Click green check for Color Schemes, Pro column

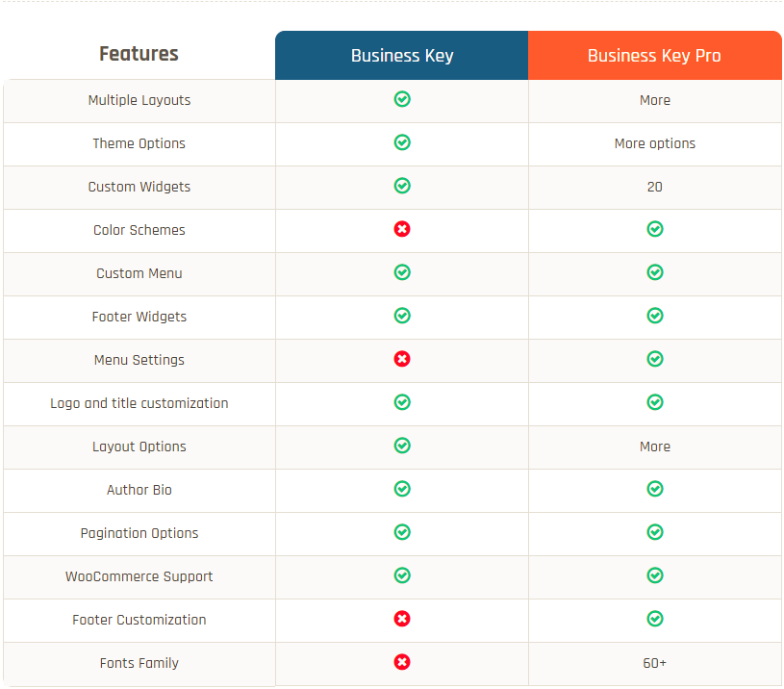point(655,229)
